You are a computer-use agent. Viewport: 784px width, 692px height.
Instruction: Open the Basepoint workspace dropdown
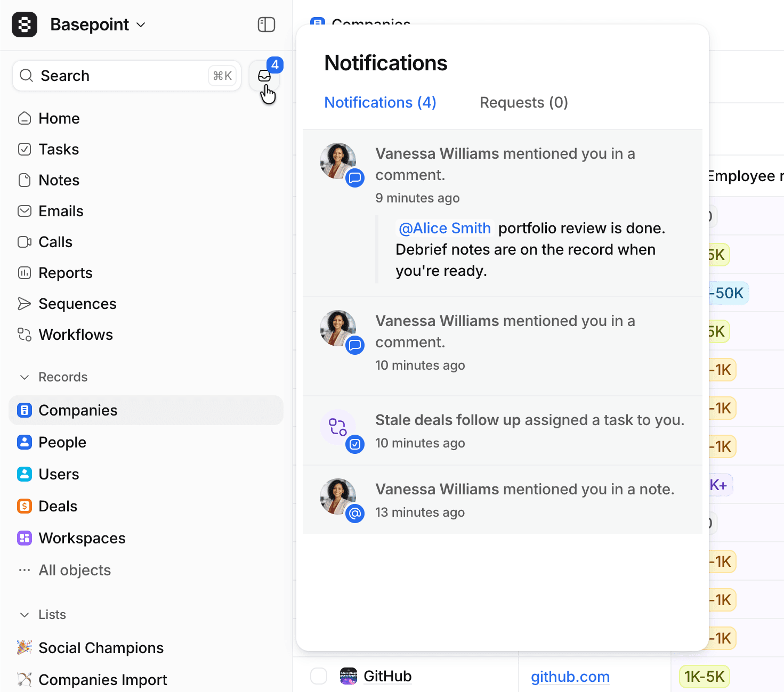pos(98,25)
